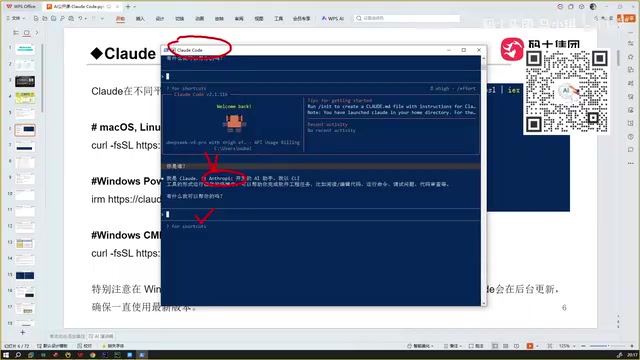Select slide 1 thumbnail
The image size is (640, 360).
coord(25,49)
